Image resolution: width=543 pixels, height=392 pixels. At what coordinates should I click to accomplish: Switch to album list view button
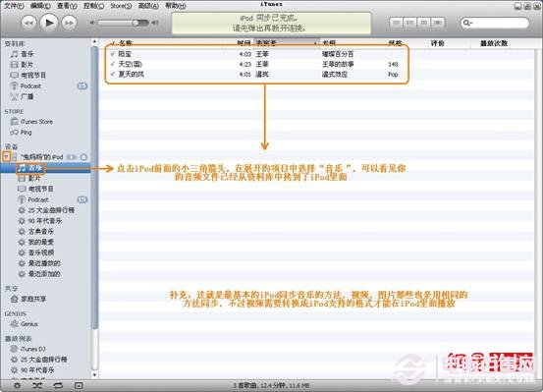click(410, 23)
